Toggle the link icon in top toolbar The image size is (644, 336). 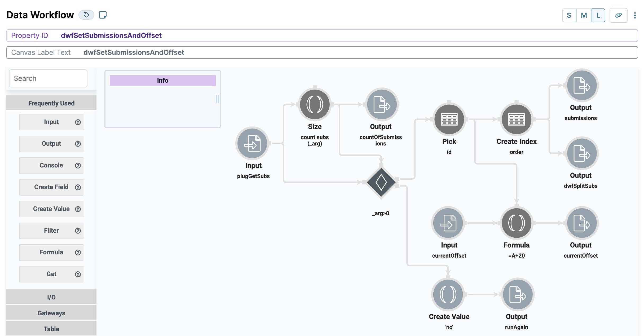point(619,15)
